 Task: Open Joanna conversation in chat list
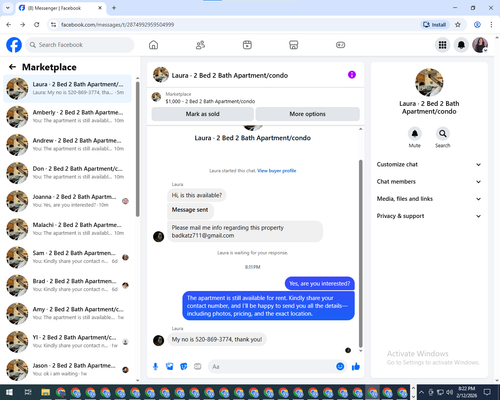[67, 201]
